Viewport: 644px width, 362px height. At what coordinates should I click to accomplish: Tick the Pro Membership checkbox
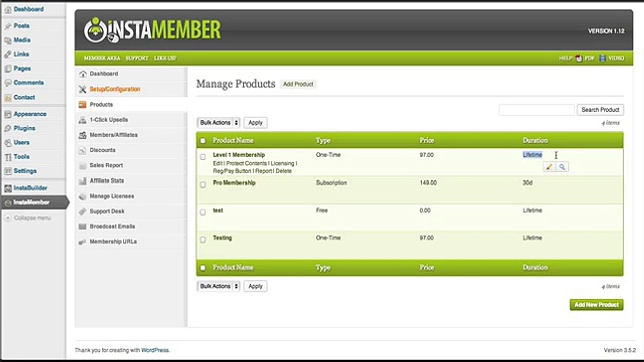(203, 185)
